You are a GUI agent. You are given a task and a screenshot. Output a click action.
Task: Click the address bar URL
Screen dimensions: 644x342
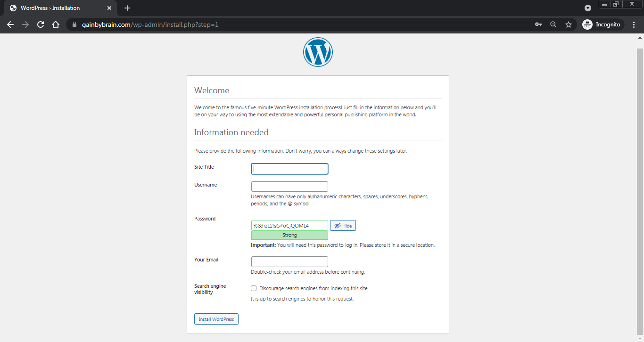pyautogui.click(x=151, y=24)
